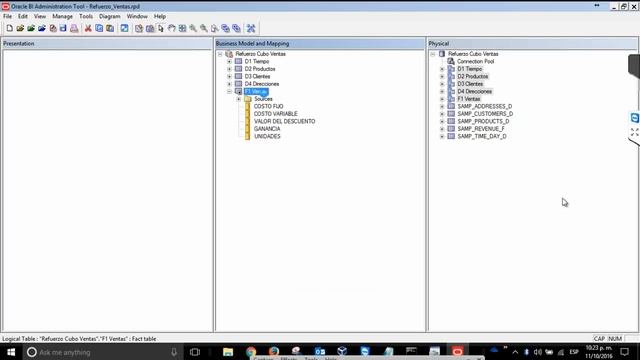The width and height of the screenshot is (640, 360).
Task: Click the ESP language indicator in tray
Action: point(574,352)
